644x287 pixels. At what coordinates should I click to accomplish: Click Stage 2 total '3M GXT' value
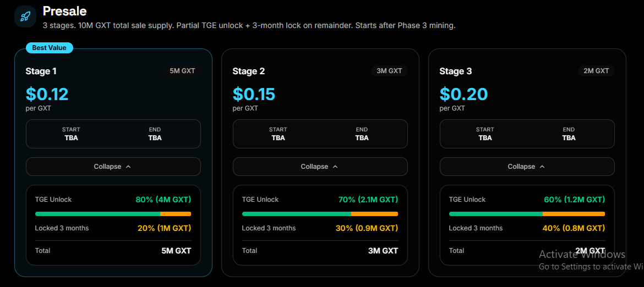pos(383,251)
